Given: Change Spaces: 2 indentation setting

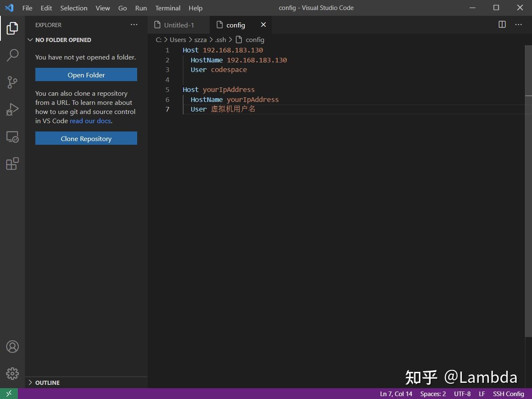Looking at the screenshot, I should (x=433, y=394).
